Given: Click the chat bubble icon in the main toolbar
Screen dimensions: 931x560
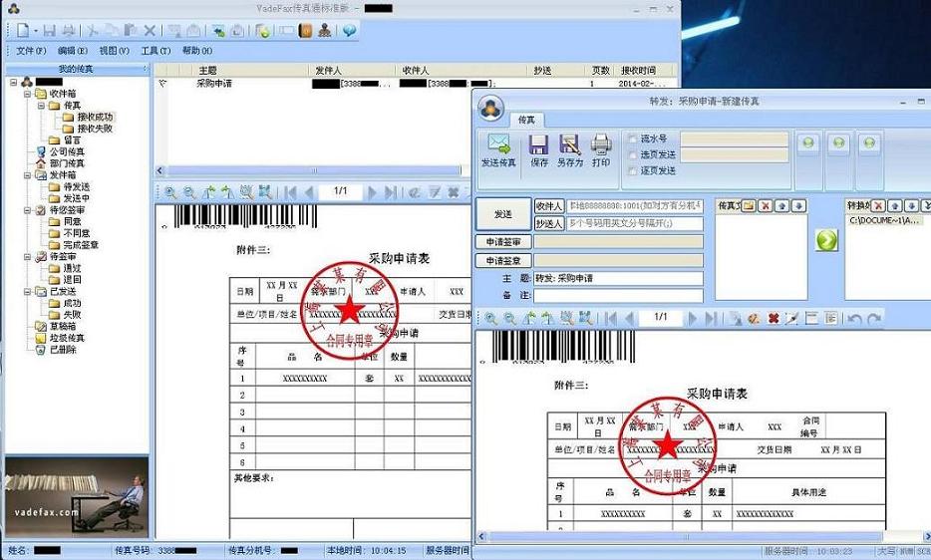Looking at the screenshot, I should click(x=350, y=30).
